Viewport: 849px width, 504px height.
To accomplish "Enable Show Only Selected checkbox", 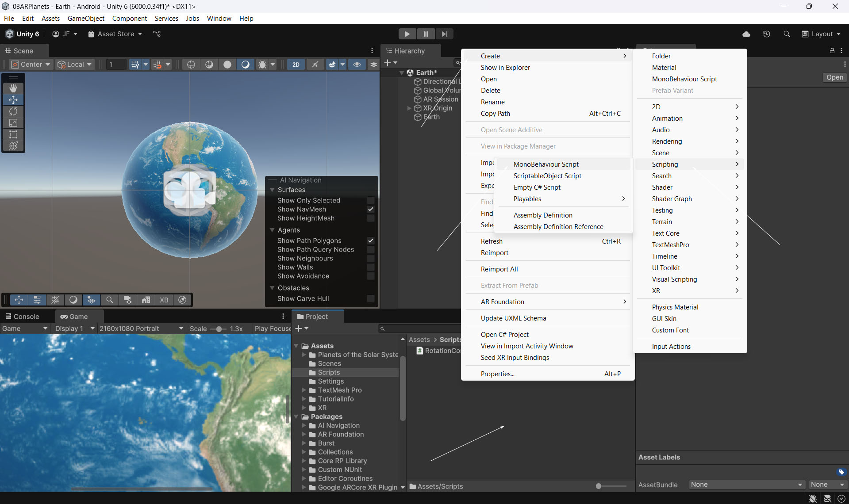I will pos(371,201).
